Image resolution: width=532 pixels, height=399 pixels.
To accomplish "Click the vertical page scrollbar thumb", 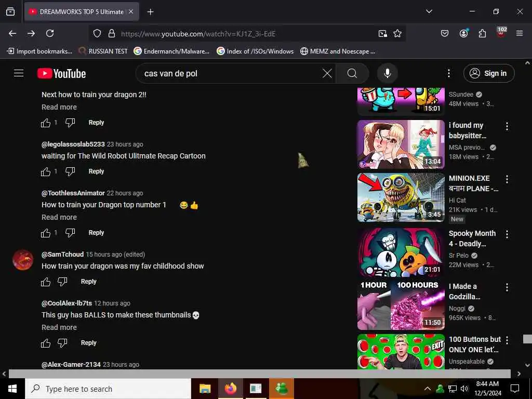I will tap(527, 339).
